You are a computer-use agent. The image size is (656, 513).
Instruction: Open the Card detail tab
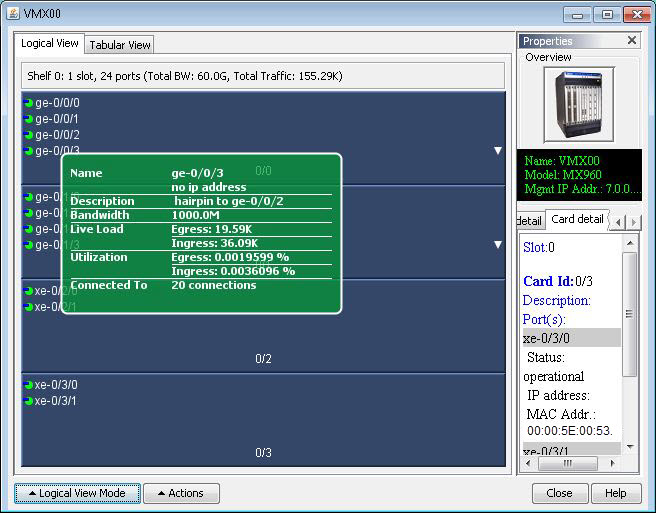(x=577, y=219)
